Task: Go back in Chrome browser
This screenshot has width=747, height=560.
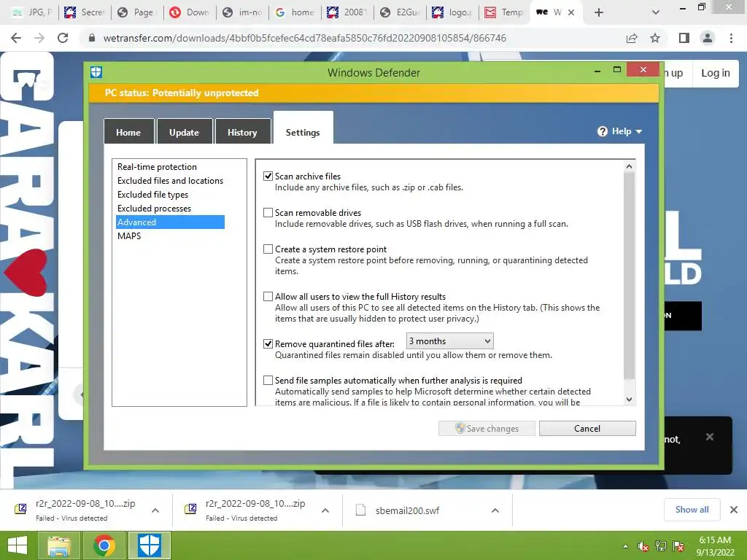Action: (16, 38)
